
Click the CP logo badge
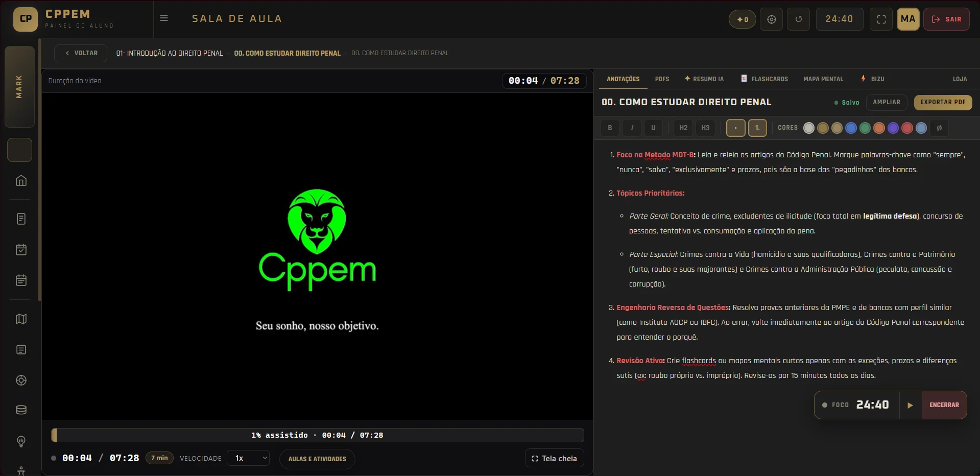(x=26, y=19)
